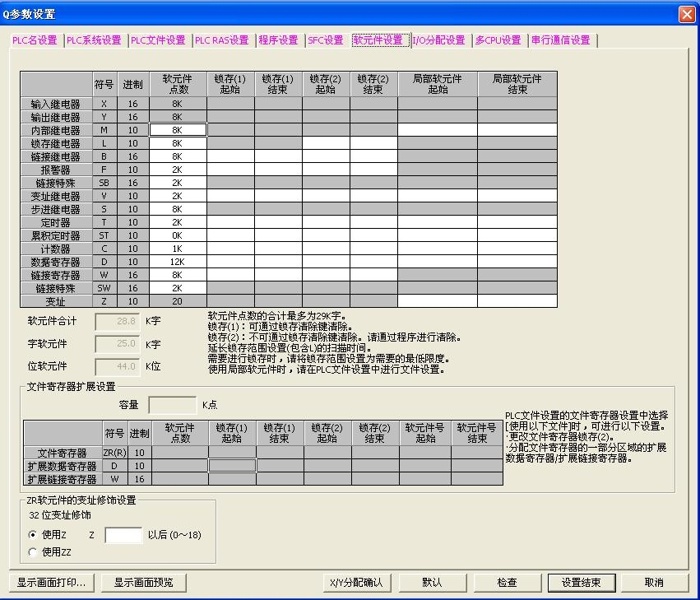Select device points cell for T row
Screen dimensions: 700x600
point(178,222)
